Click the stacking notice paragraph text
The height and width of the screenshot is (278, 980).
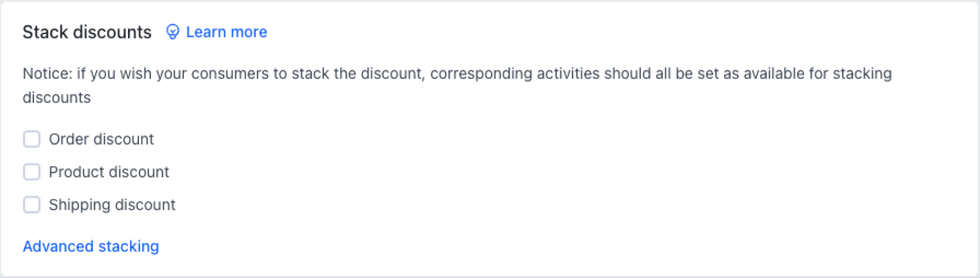457,74
